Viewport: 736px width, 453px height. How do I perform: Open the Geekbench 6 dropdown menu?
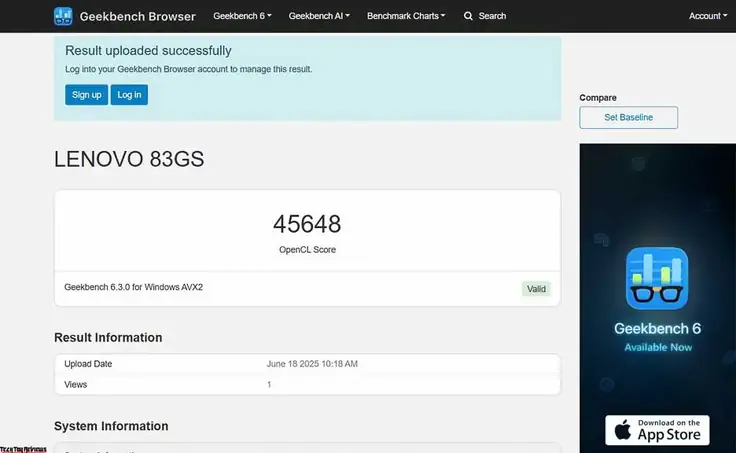pos(242,16)
